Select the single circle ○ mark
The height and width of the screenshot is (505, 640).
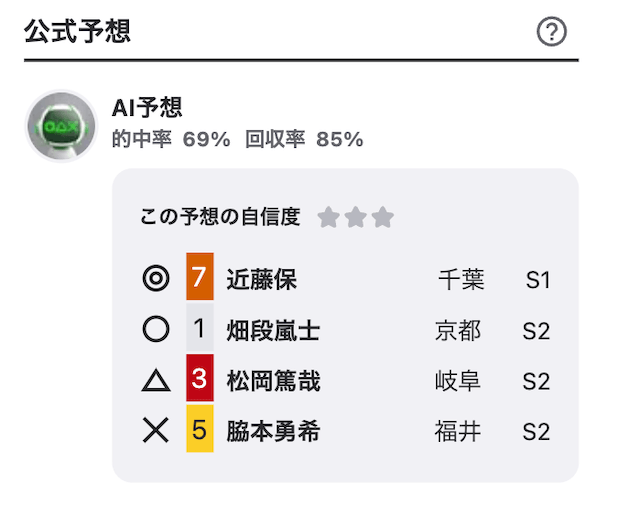tap(156, 329)
